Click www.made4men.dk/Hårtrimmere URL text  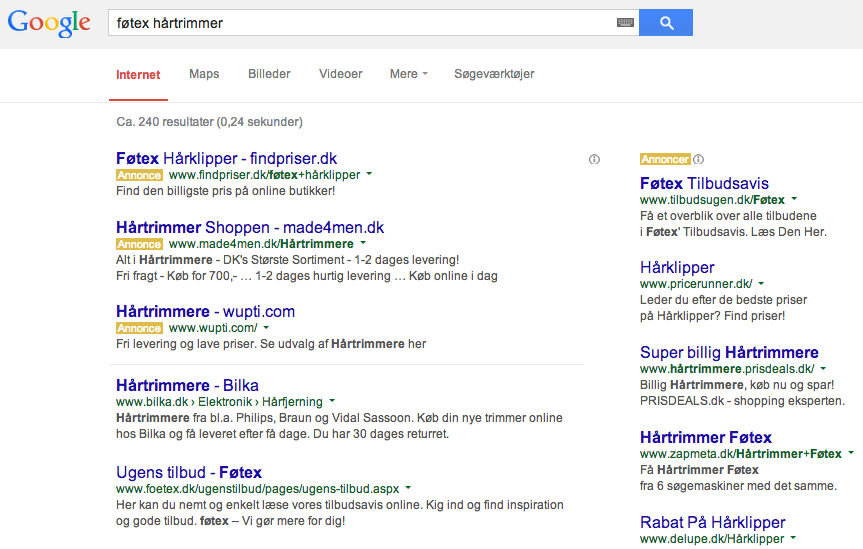click(261, 244)
